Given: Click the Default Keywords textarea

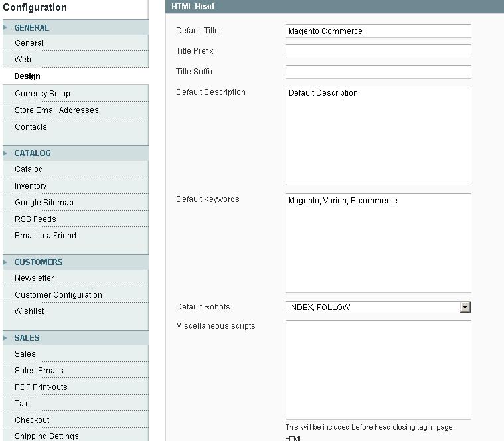Looking at the screenshot, I should tap(378, 243).
